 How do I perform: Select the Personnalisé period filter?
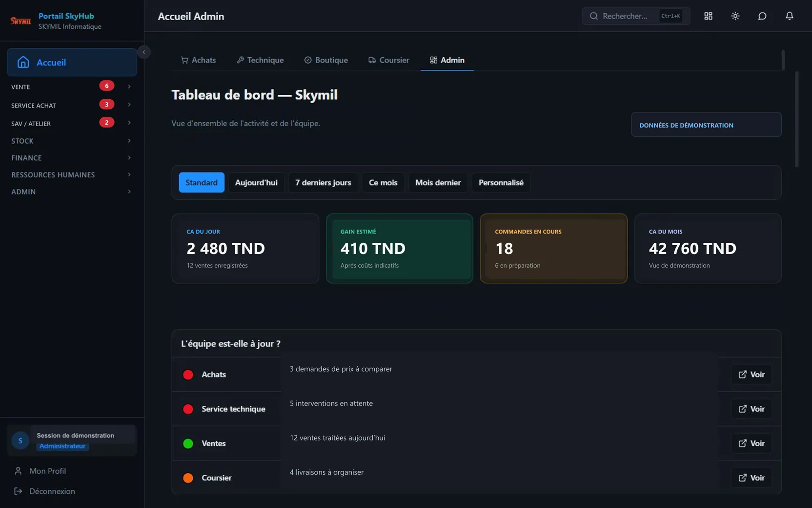(501, 183)
